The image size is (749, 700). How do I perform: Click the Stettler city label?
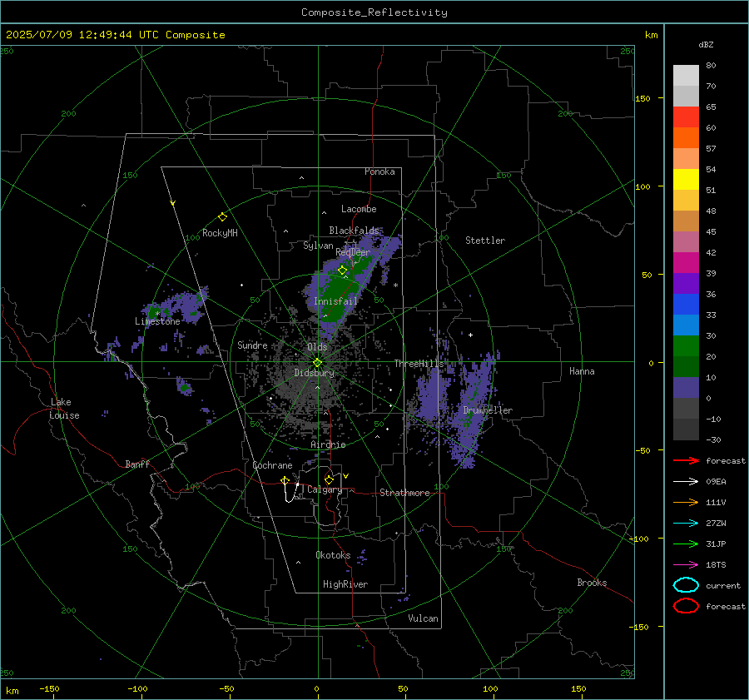[485, 241]
